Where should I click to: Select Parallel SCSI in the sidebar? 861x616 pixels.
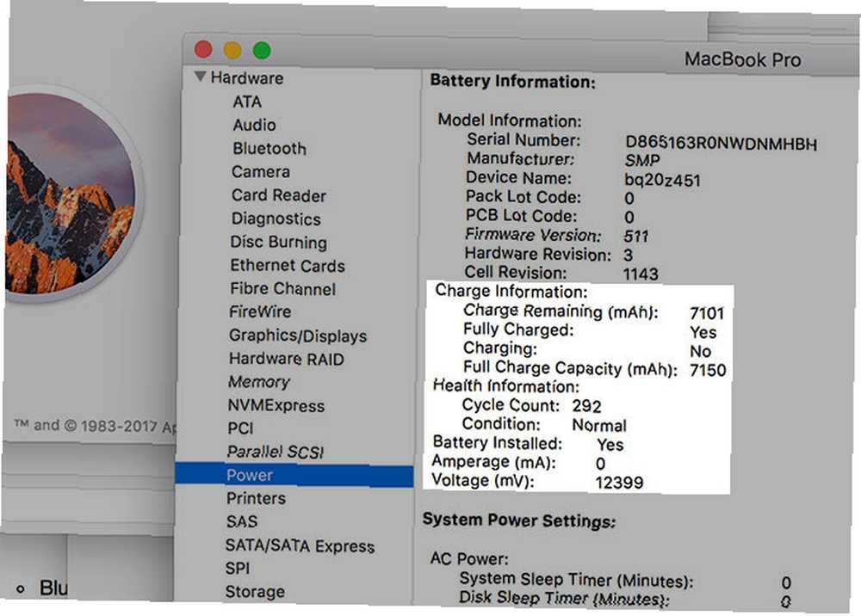pyautogui.click(x=276, y=452)
